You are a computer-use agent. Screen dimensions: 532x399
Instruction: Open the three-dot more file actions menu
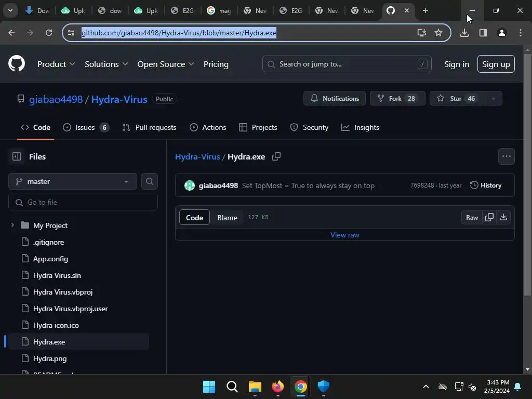click(507, 156)
